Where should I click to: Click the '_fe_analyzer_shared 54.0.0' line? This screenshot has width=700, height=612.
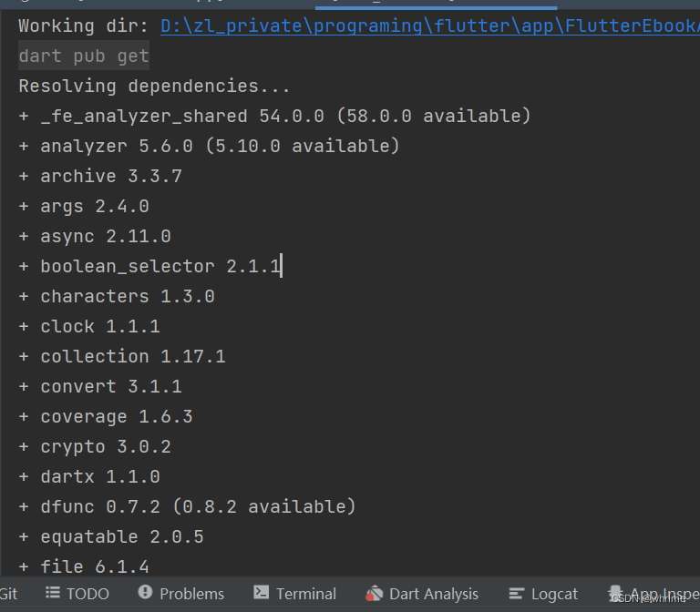(274, 116)
